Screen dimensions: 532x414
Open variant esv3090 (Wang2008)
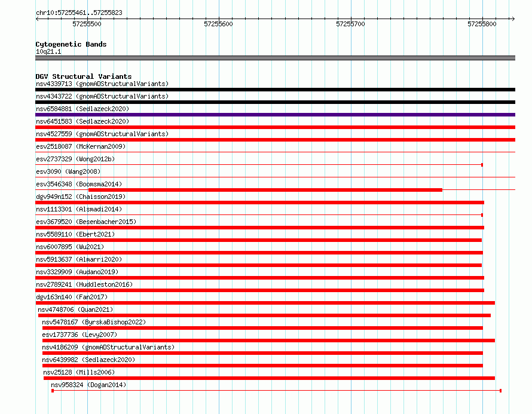coord(68,171)
